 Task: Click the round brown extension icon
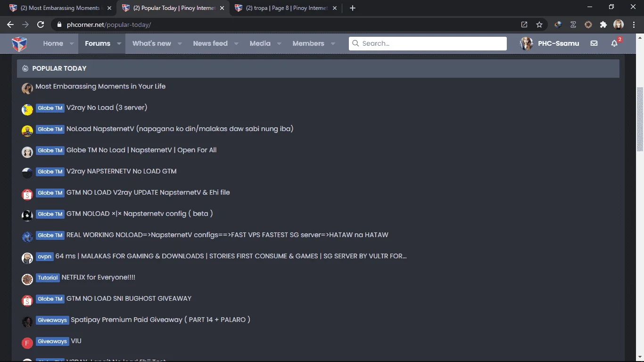588,25
